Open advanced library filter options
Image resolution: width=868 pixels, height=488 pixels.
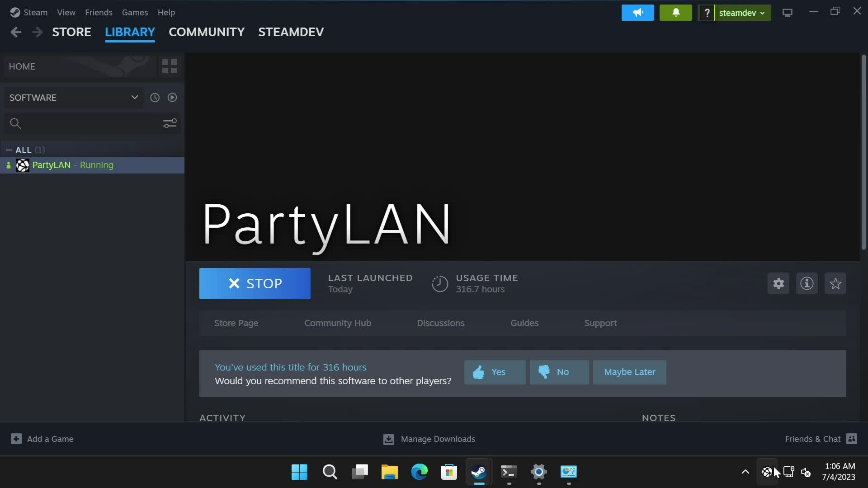point(170,123)
